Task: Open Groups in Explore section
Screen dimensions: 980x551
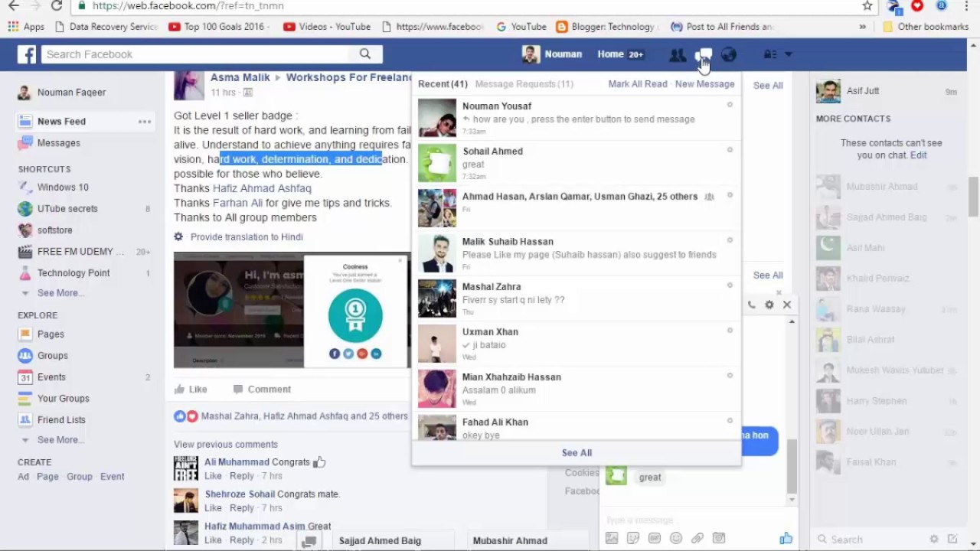Action: [53, 356]
